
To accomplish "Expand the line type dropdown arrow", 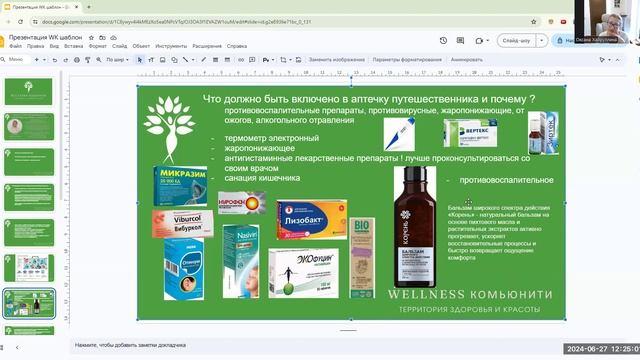I will pyautogui.click(x=193, y=60).
